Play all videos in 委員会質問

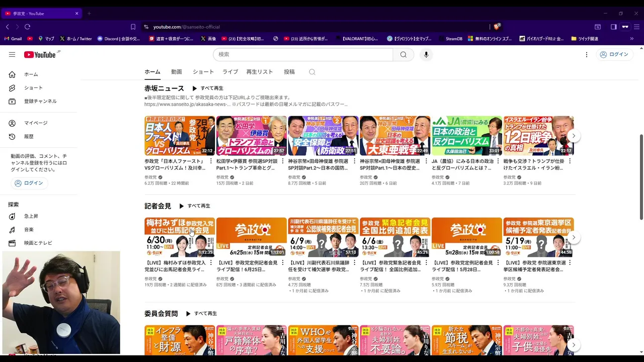coord(201,314)
